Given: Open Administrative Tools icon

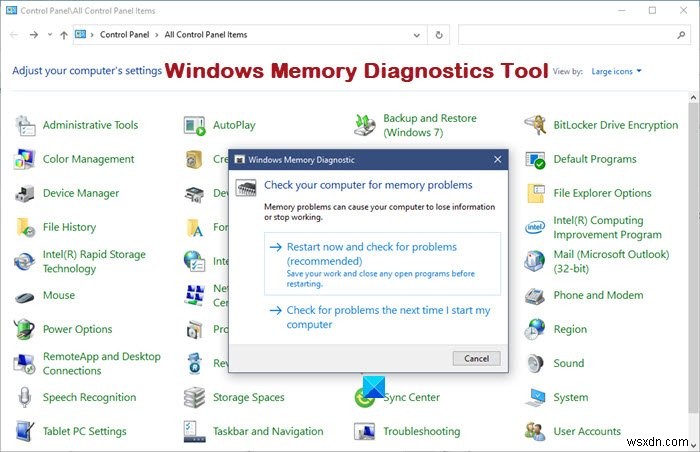Looking at the screenshot, I should (25, 125).
